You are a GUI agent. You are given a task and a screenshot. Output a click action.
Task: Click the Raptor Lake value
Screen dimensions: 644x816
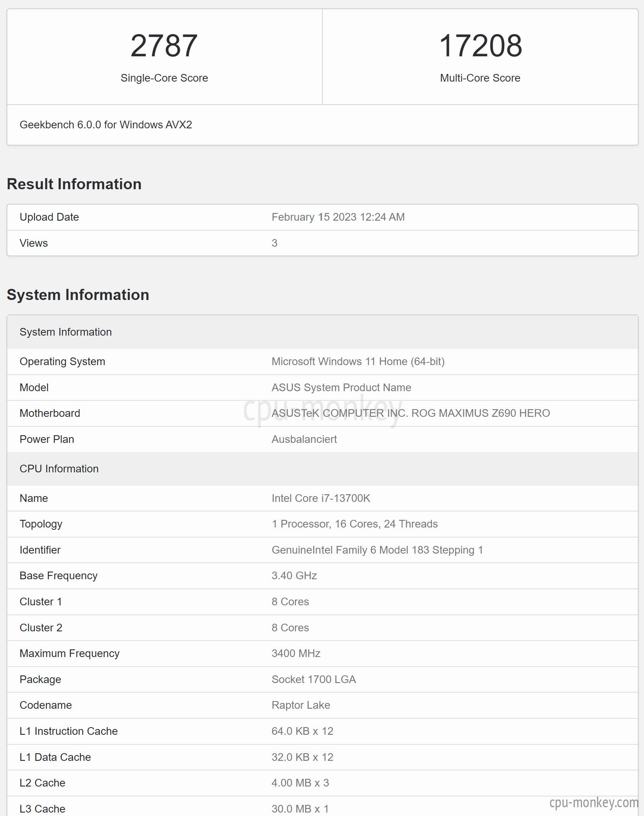pos(301,705)
